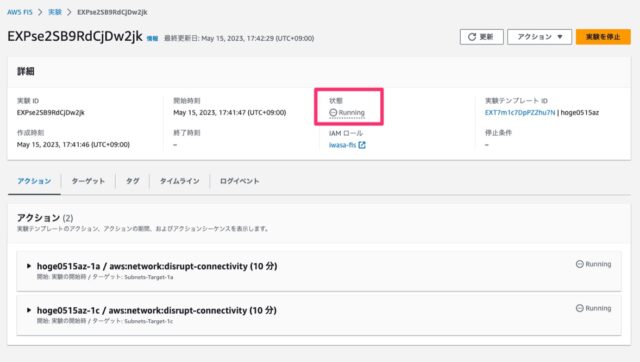Screen dimensions: 640x362
Task: Select the アクション tab
Action: 34,181
